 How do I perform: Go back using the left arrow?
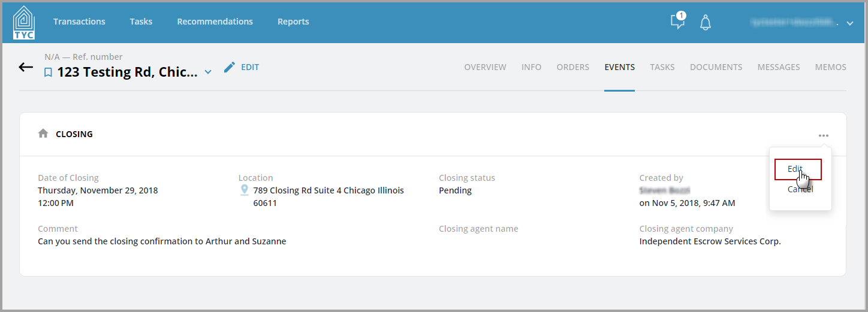pyautogui.click(x=26, y=67)
